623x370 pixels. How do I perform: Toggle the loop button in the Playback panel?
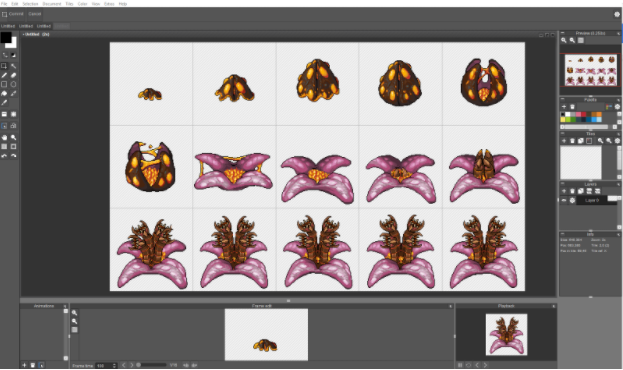(468, 365)
